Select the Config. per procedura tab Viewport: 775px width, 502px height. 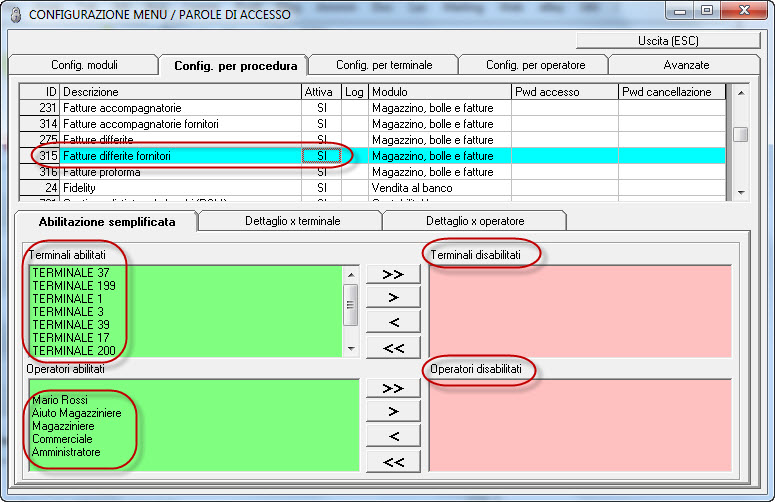tap(235, 66)
